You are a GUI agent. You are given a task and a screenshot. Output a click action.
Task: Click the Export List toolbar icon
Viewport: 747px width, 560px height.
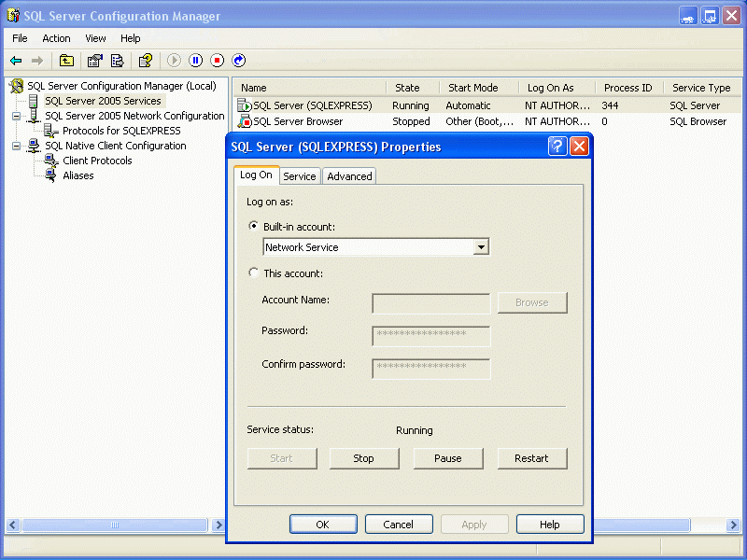[118, 61]
